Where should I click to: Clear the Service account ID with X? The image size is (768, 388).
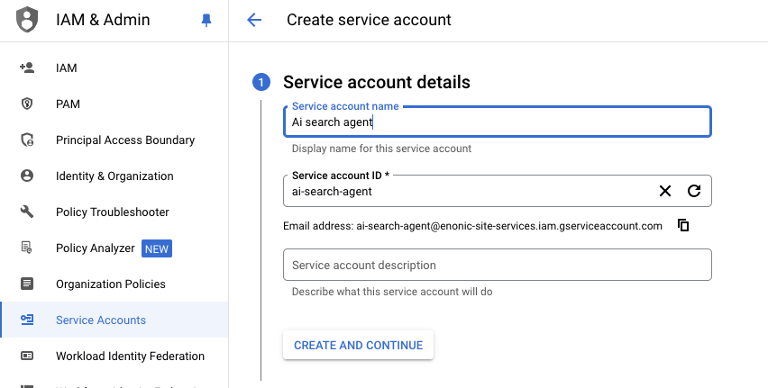(x=665, y=191)
